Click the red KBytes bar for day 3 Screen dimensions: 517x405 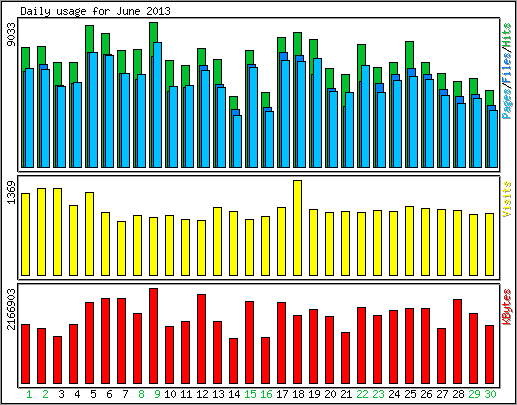click(57, 360)
